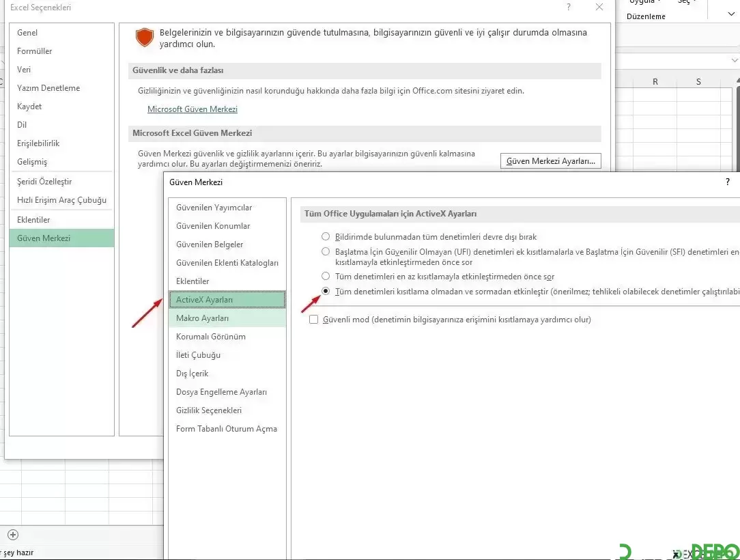Click the orange security shield icon

click(145, 38)
